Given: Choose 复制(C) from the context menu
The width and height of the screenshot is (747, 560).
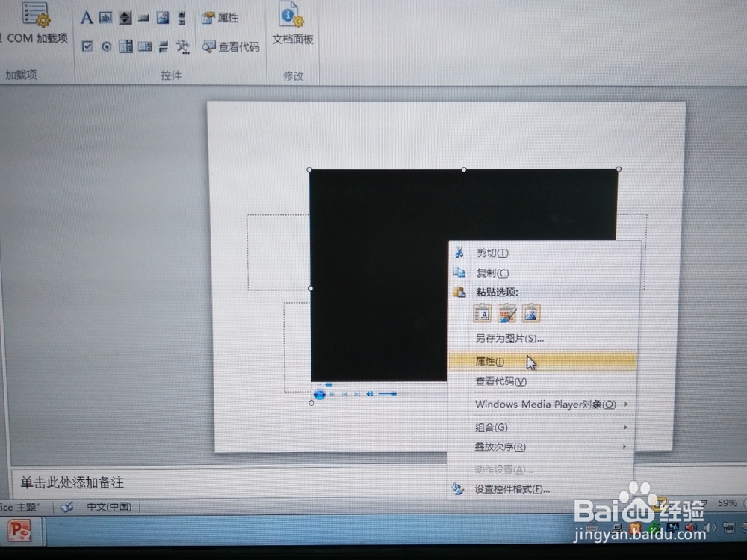Looking at the screenshot, I should click(x=544, y=273).
